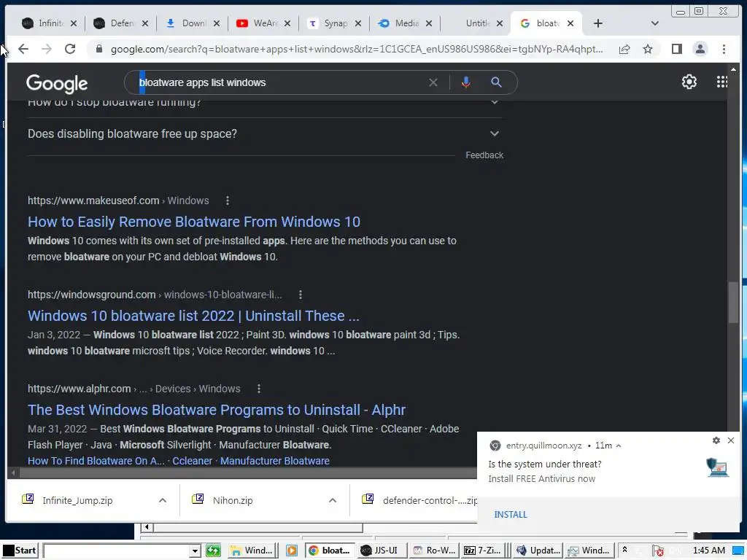
Task: Click the forward navigation arrow
Action: pos(46,49)
